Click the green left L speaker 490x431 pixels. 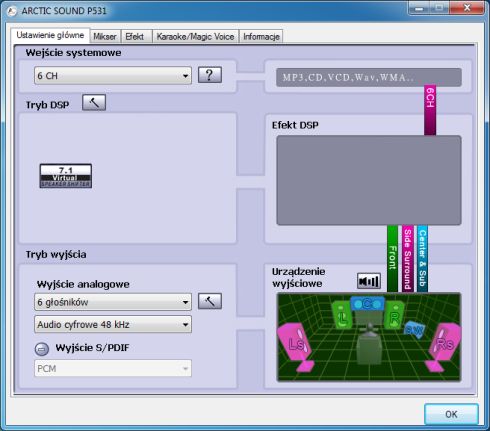point(343,315)
